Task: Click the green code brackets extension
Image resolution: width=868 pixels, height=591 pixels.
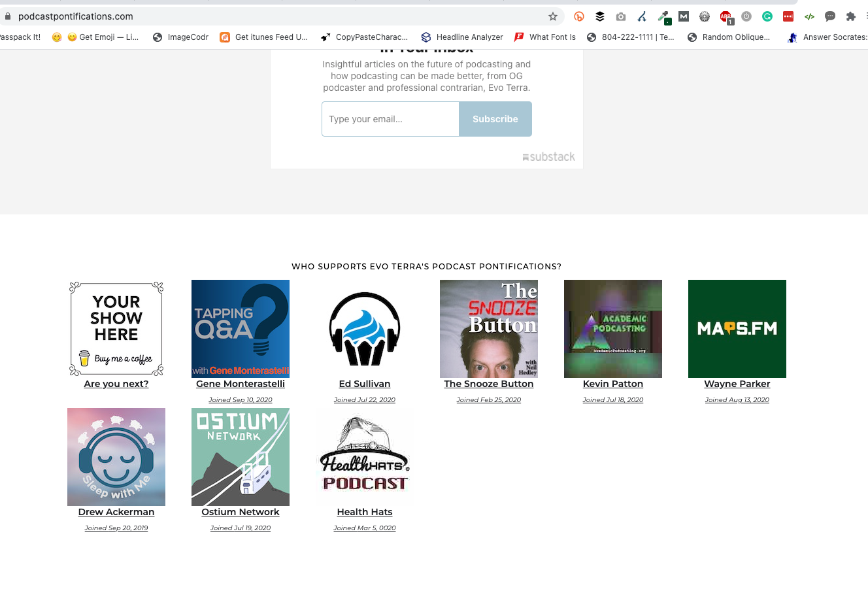Action: tap(809, 16)
